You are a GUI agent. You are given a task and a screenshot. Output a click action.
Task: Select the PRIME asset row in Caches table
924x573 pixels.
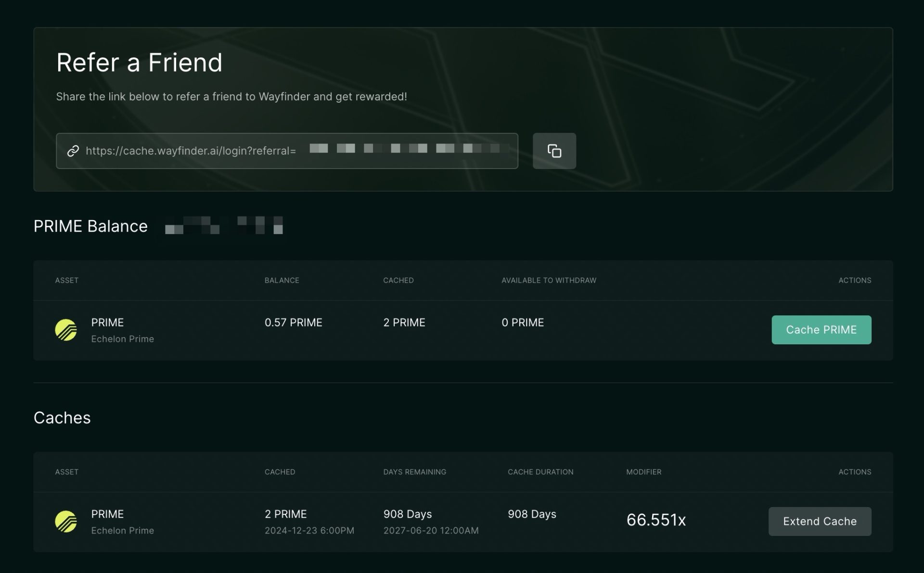pos(462,521)
